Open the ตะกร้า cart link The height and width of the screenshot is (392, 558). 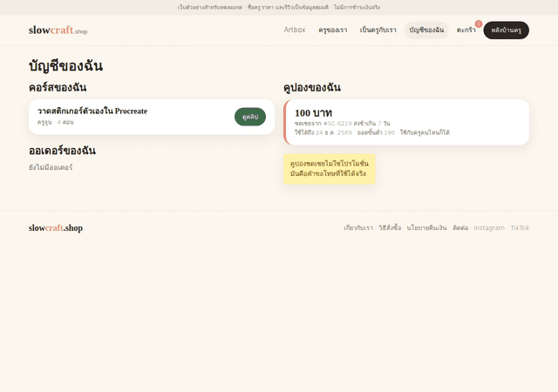pyautogui.click(x=466, y=30)
